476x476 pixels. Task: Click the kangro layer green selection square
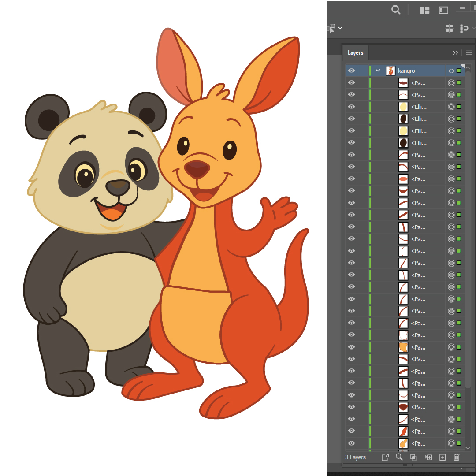[x=459, y=71]
